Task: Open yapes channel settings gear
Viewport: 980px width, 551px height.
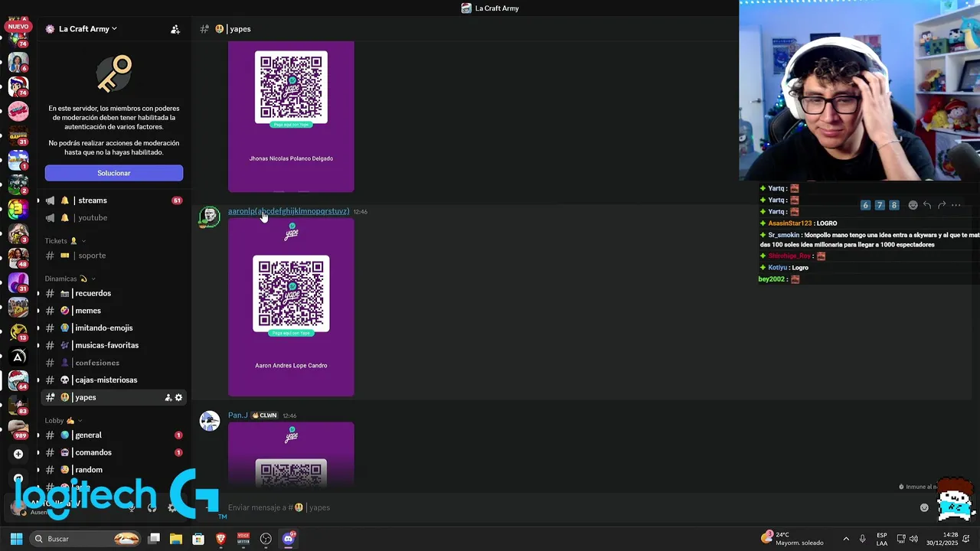Action: tap(178, 397)
